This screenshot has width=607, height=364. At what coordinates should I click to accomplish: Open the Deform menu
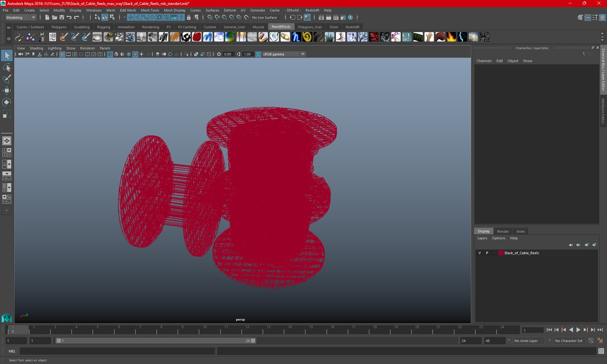(x=230, y=10)
